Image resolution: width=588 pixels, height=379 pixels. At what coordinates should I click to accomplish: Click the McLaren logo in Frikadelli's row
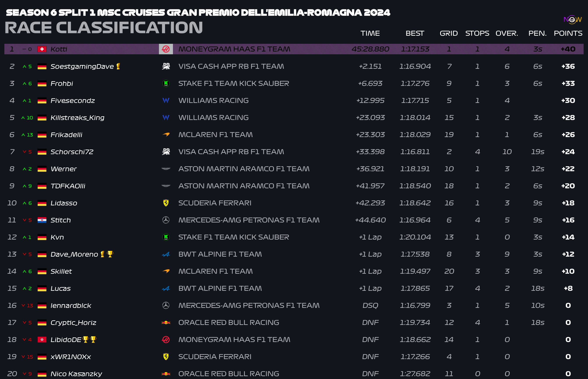(x=166, y=134)
